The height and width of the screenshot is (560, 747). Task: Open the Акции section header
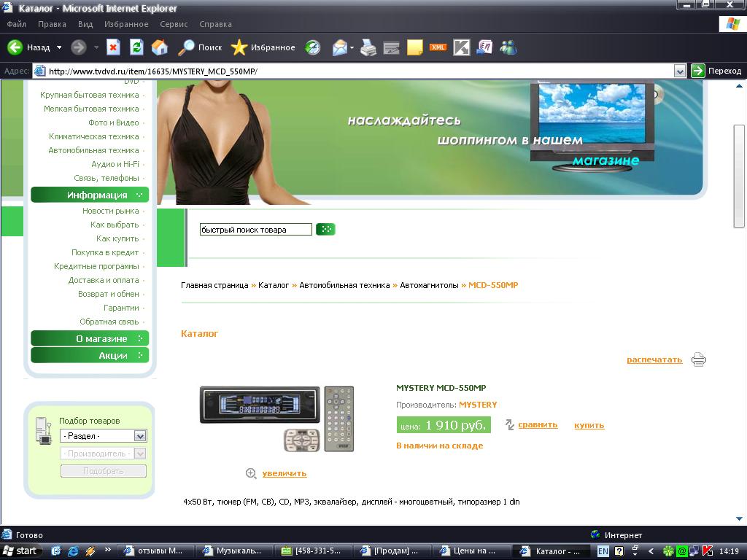[x=90, y=355]
